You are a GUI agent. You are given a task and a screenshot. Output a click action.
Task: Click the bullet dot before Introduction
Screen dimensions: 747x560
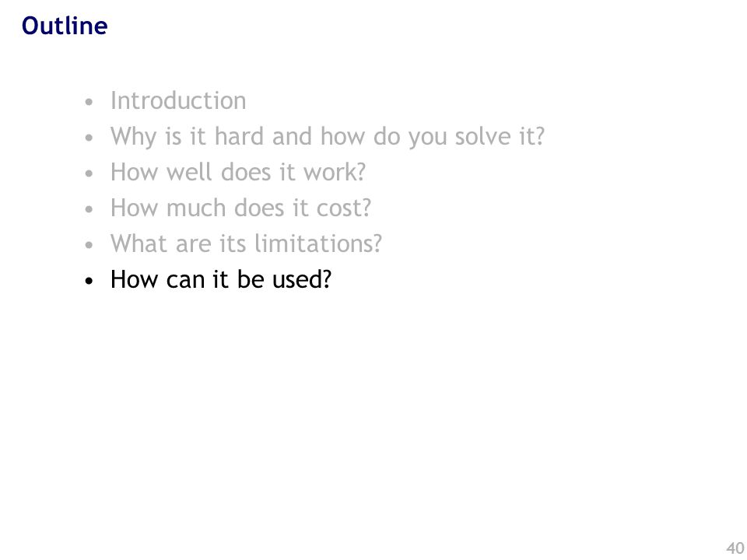coord(89,102)
